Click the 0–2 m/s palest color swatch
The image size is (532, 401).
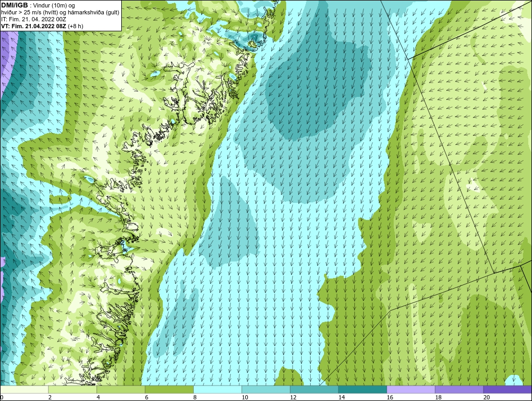[x=24, y=389]
